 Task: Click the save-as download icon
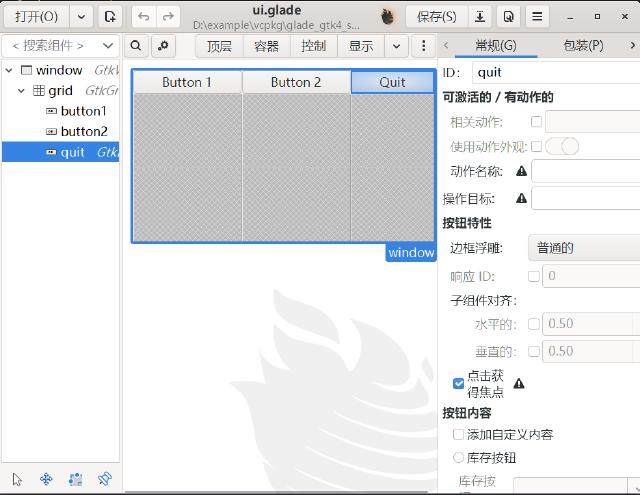tap(481, 17)
